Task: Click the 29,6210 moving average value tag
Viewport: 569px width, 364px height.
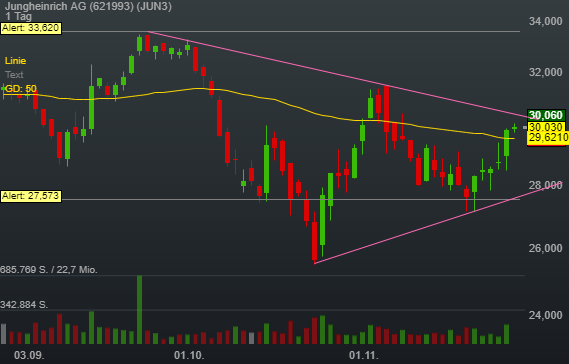Action: point(548,138)
